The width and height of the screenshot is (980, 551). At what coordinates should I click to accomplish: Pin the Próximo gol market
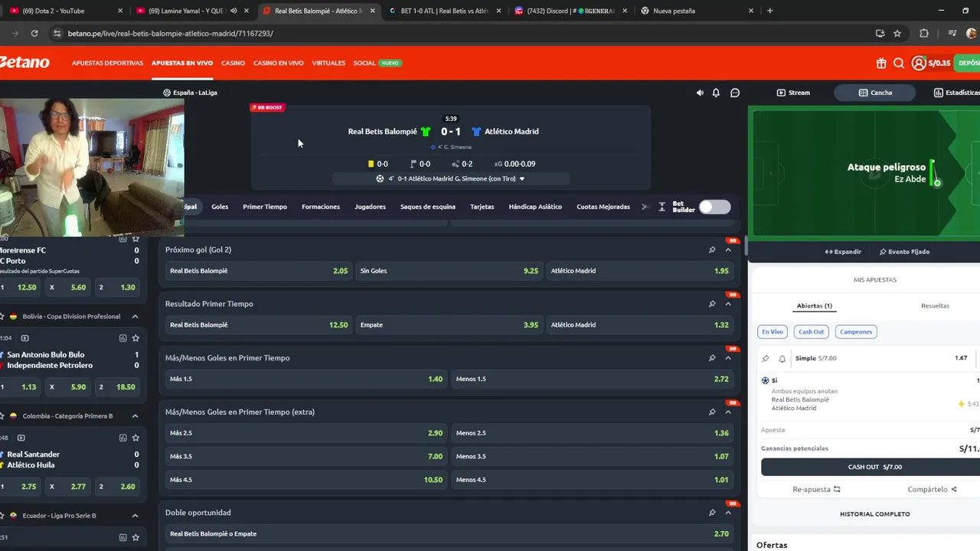tap(712, 249)
